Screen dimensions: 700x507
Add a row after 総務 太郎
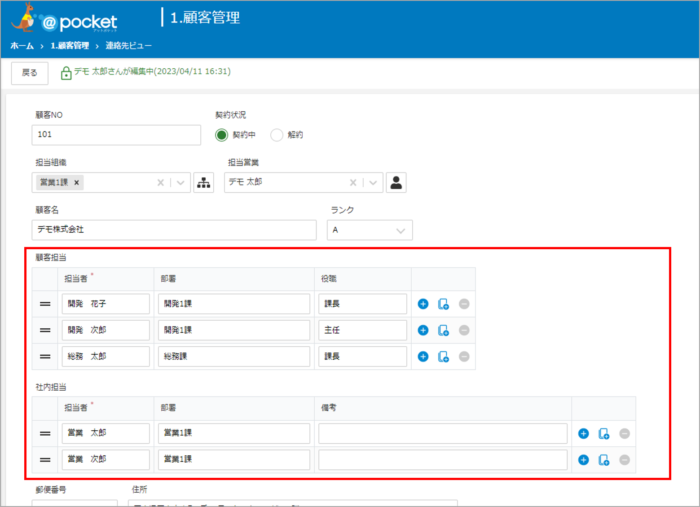point(423,357)
